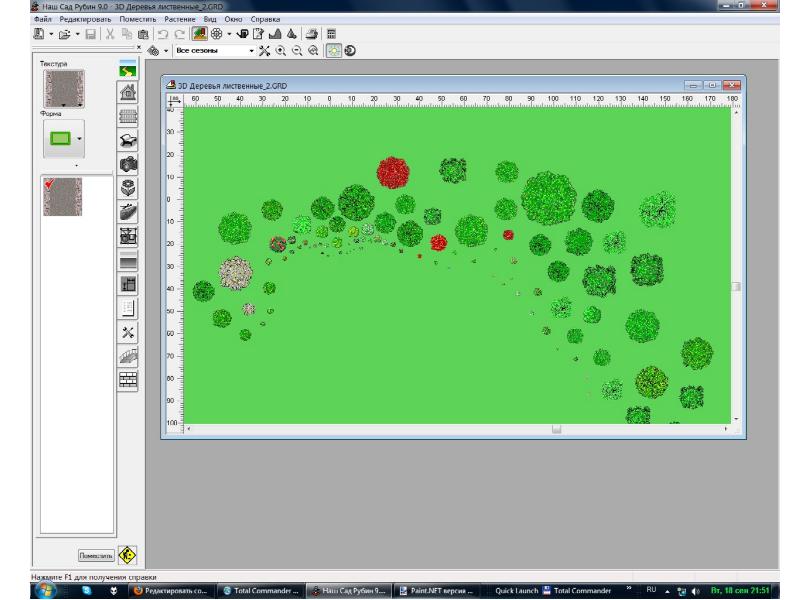Viewport: 800px width, 600px height.
Task: Click the cone-shaped tree toolbar icon
Action: point(292,34)
